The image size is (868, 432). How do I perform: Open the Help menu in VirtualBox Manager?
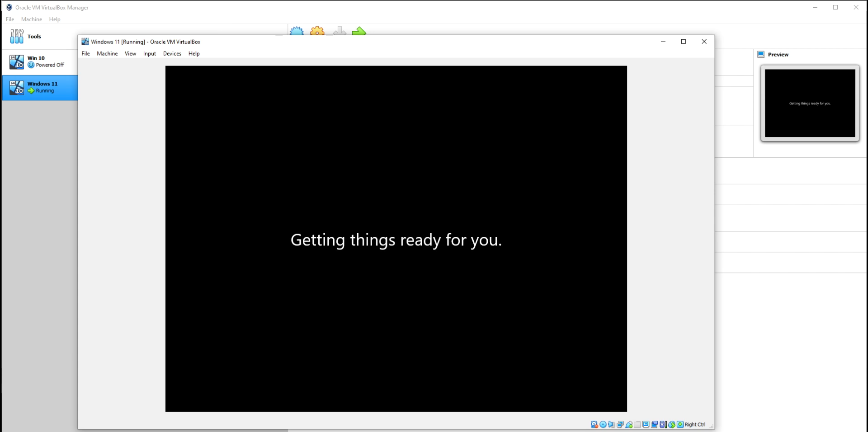[55, 19]
